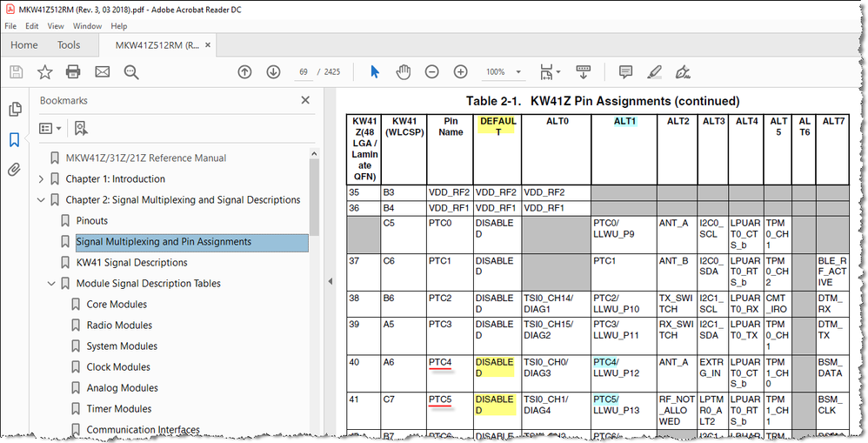Screen dimensions: 868x443
Task: Click the BLE_RF_ACTIVE cell in ALT7
Action: 831,272
